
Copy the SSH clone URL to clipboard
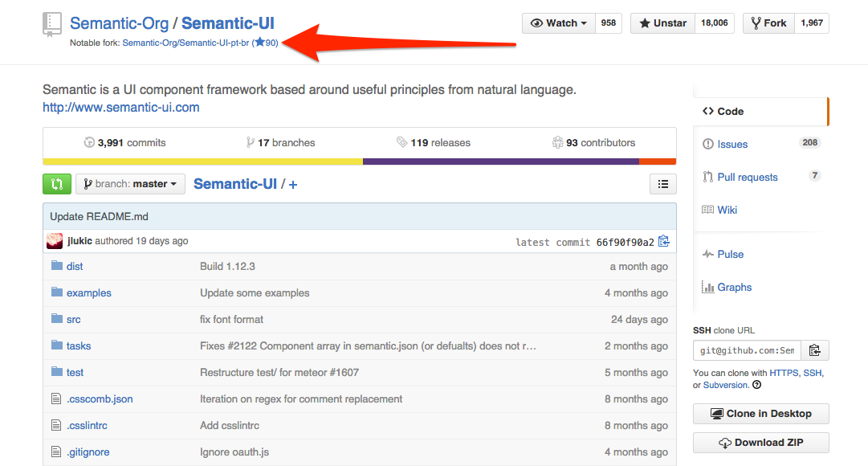coord(814,350)
